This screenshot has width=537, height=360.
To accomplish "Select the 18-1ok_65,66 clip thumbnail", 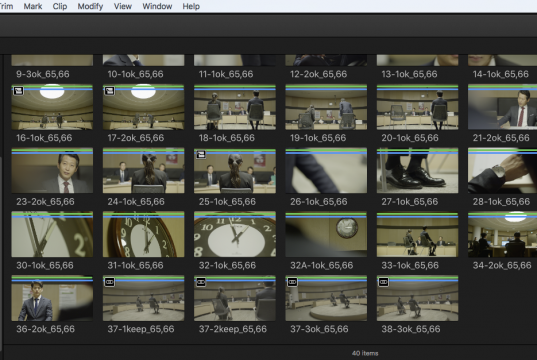I will click(x=235, y=107).
